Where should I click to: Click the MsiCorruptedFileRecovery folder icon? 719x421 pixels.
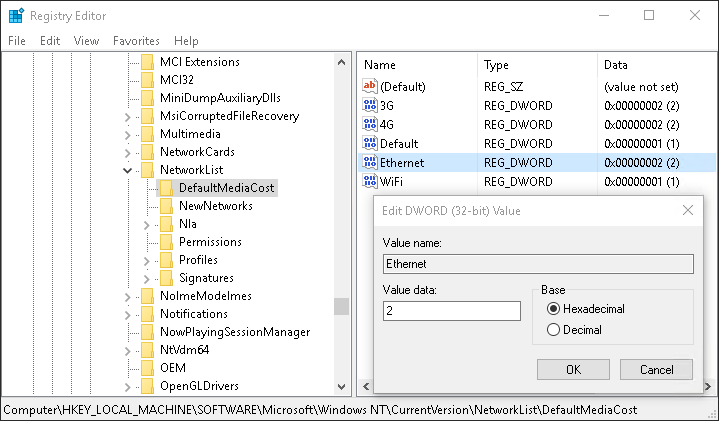tap(148, 116)
